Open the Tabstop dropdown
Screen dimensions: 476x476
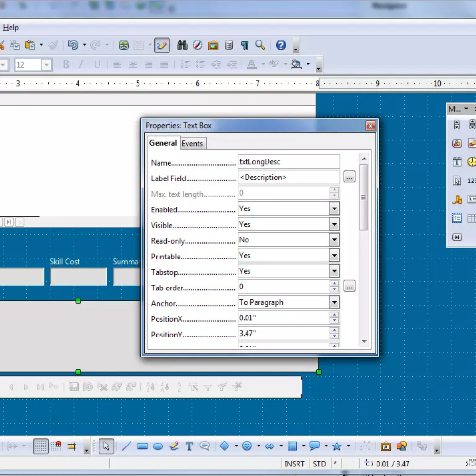(334, 271)
